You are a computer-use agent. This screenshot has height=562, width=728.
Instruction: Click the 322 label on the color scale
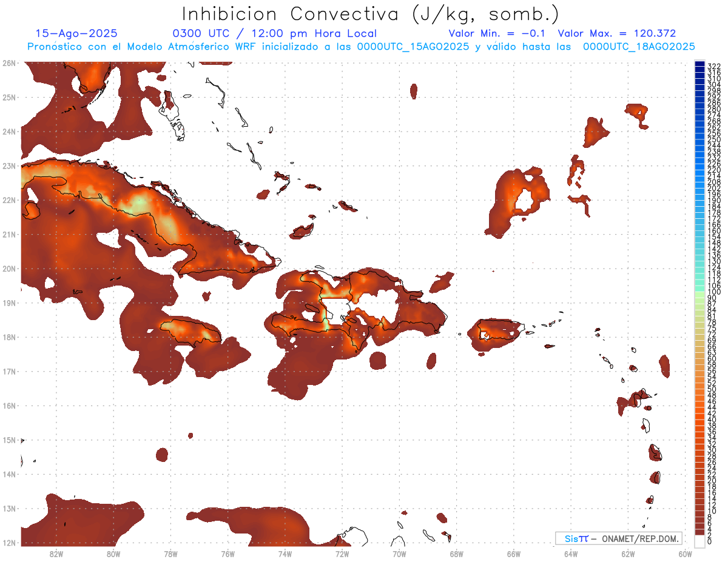coord(714,66)
